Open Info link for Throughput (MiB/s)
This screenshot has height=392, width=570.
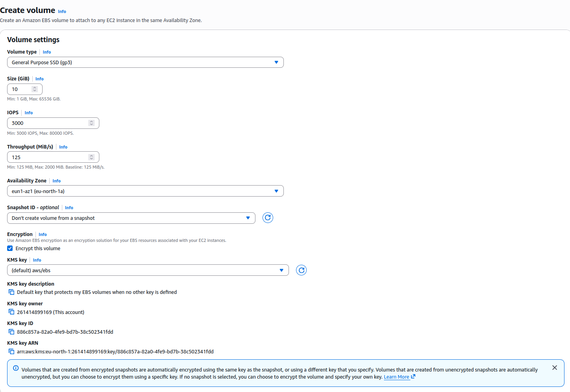63,147
